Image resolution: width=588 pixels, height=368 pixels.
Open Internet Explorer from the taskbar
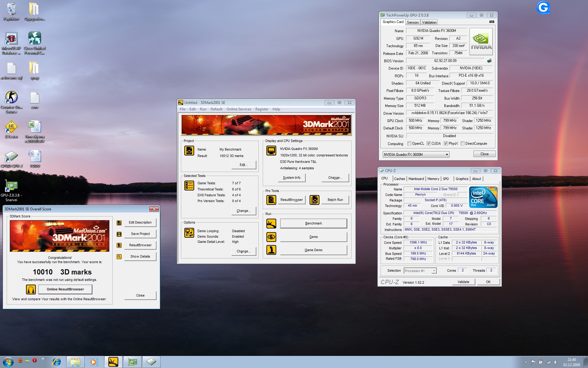(56, 362)
